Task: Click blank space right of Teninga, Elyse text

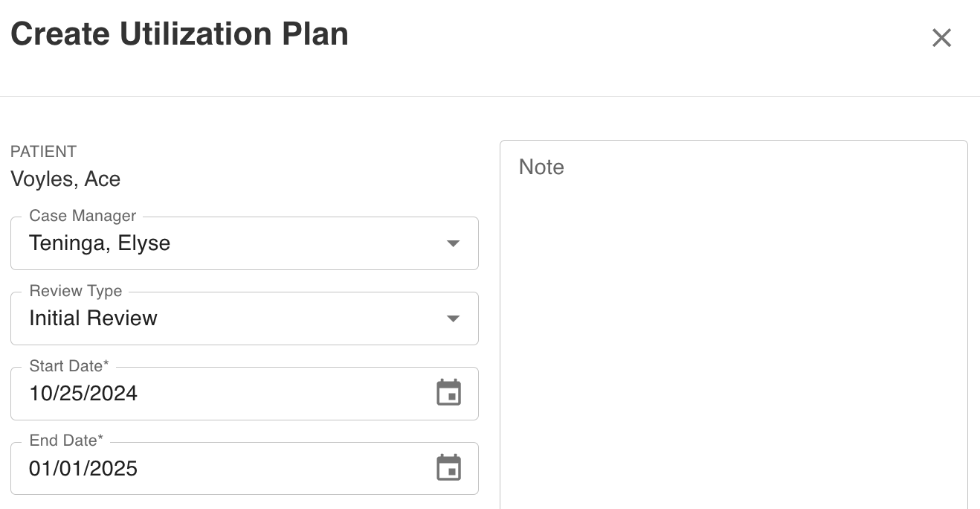Action: tap(305, 243)
